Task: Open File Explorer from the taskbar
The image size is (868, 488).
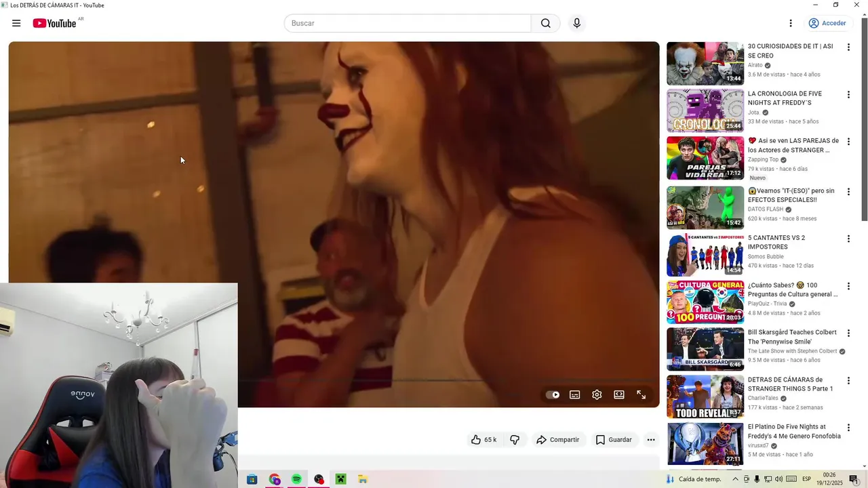Action: pos(363,479)
